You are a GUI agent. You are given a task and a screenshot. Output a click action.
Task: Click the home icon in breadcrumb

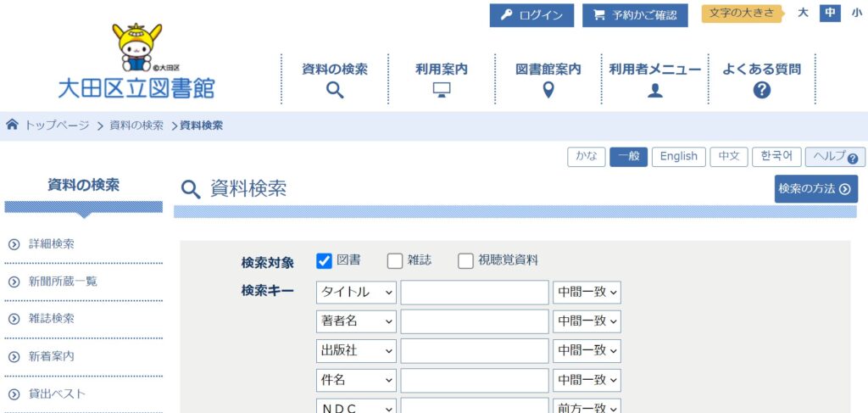click(12, 126)
